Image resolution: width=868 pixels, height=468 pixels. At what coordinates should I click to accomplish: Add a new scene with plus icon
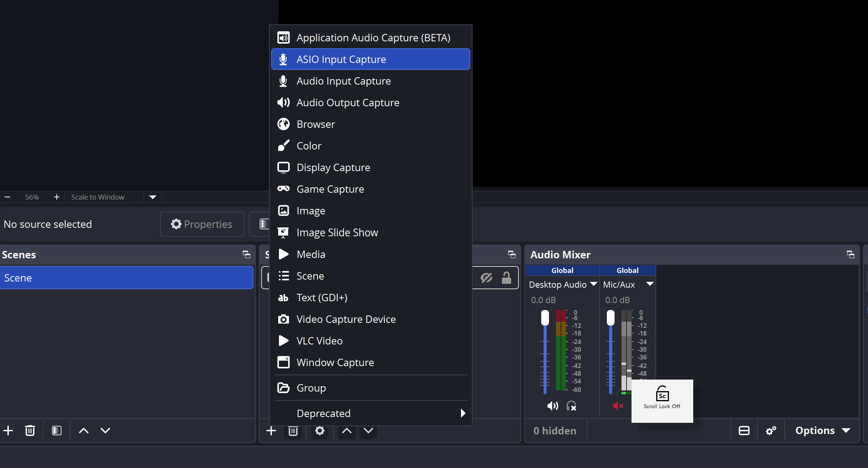8,431
